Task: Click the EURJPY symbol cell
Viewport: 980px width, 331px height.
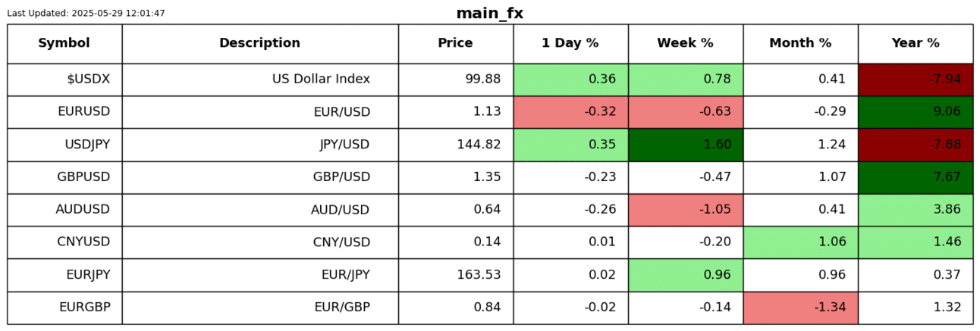Action: (64, 275)
